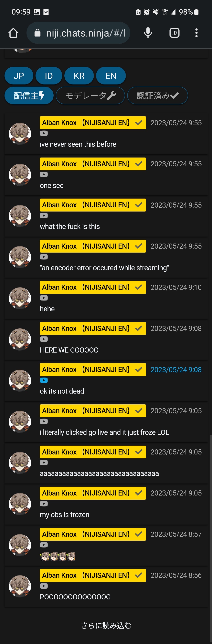Screen dimensions: 212x644
Task: Click the blue 2023/05/24 9:08 timestamp link
Action: [176, 370]
